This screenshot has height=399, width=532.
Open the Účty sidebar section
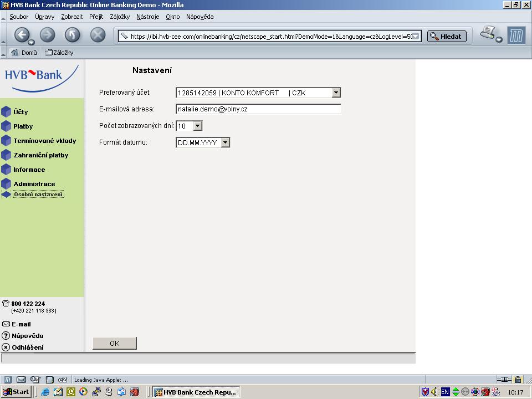(21, 111)
